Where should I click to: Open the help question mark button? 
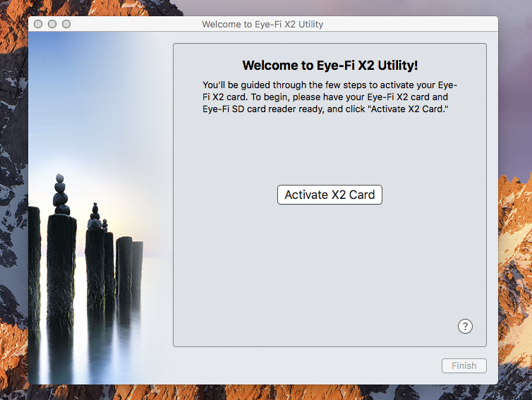coord(465,327)
